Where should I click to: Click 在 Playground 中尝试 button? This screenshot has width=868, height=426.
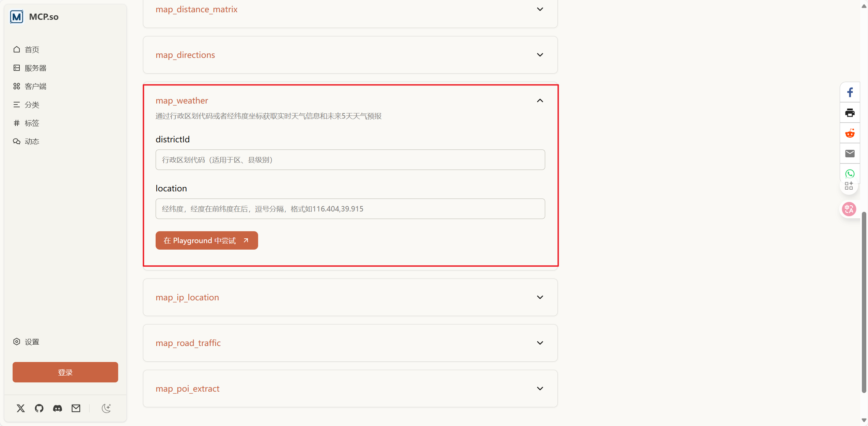(206, 240)
